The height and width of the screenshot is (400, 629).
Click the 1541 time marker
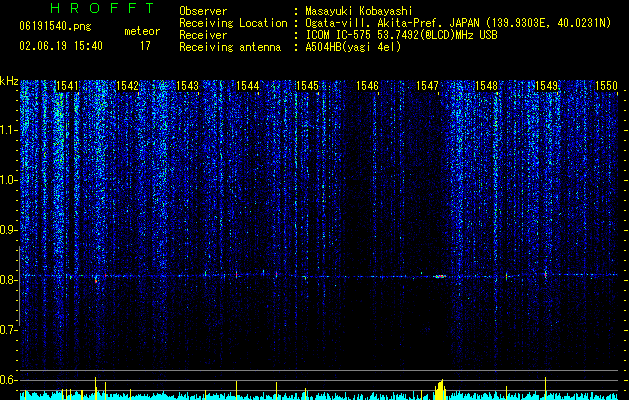coord(67,86)
